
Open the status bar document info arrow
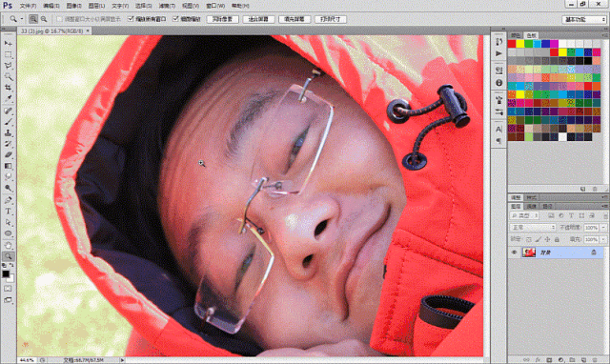point(122,360)
